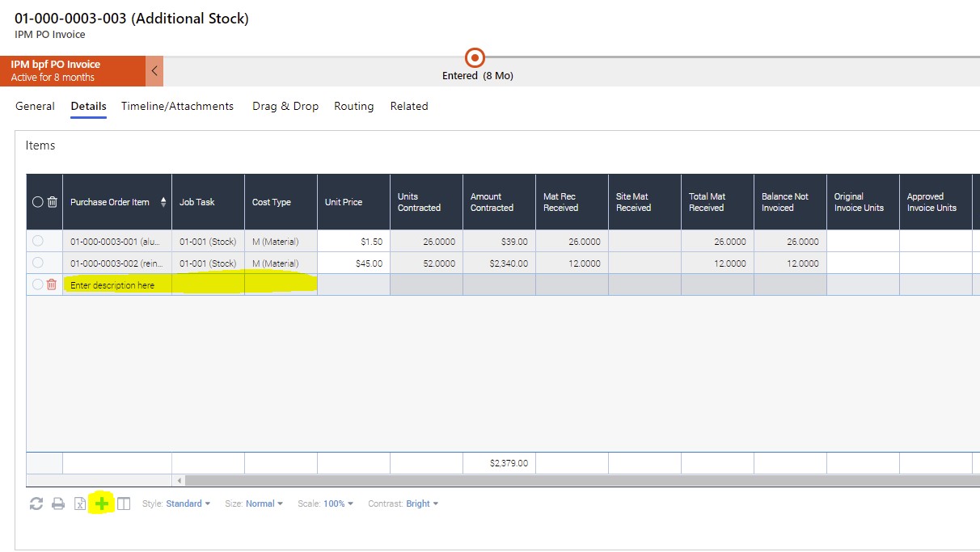Add a new item row with the plus icon
The image size is (980, 552).
pyautogui.click(x=102, y=504)
